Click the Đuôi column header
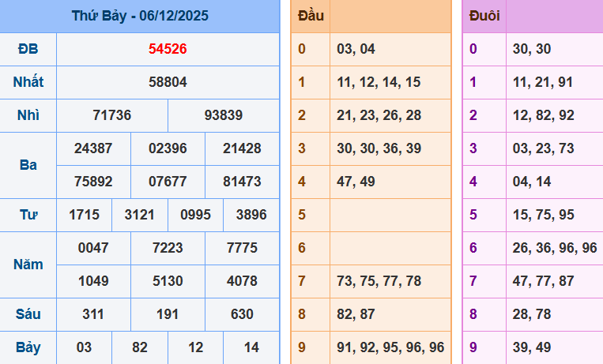This screenshot has height=364, width=603. coord(484,16)
